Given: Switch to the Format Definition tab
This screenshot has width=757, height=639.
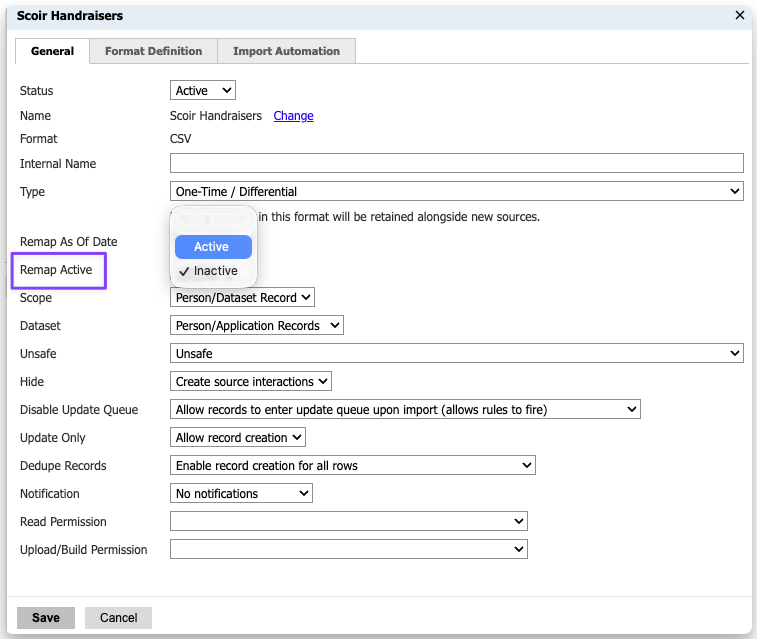Looking at the screenshot, I should click(153, 51).
